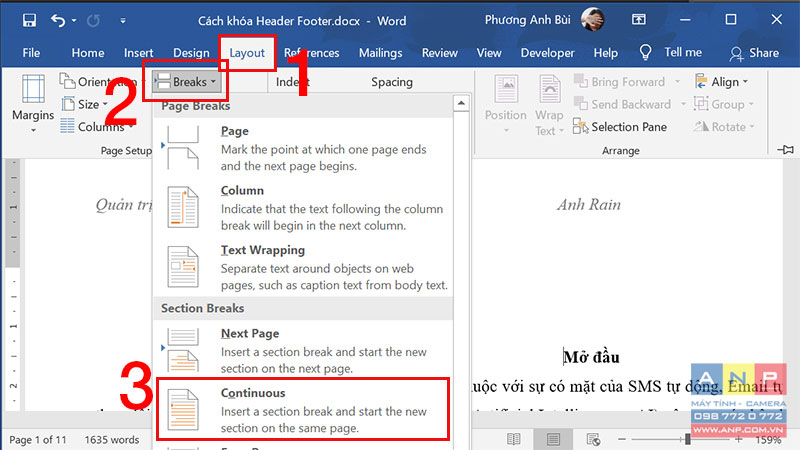
Task: Click the Save icon in the title bar
Action: [29, 20]
